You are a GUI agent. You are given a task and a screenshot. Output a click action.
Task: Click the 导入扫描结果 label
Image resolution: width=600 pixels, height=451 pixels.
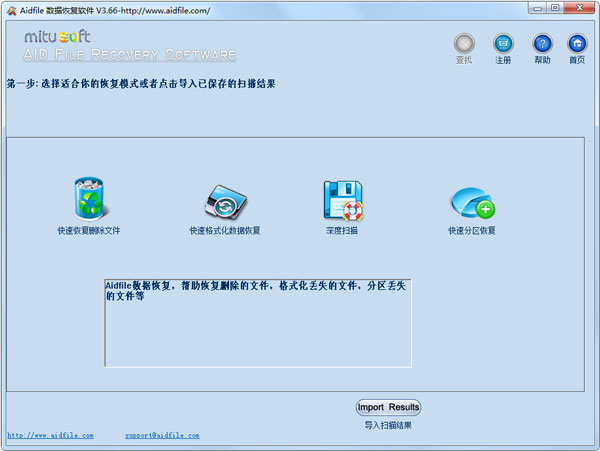388,425
